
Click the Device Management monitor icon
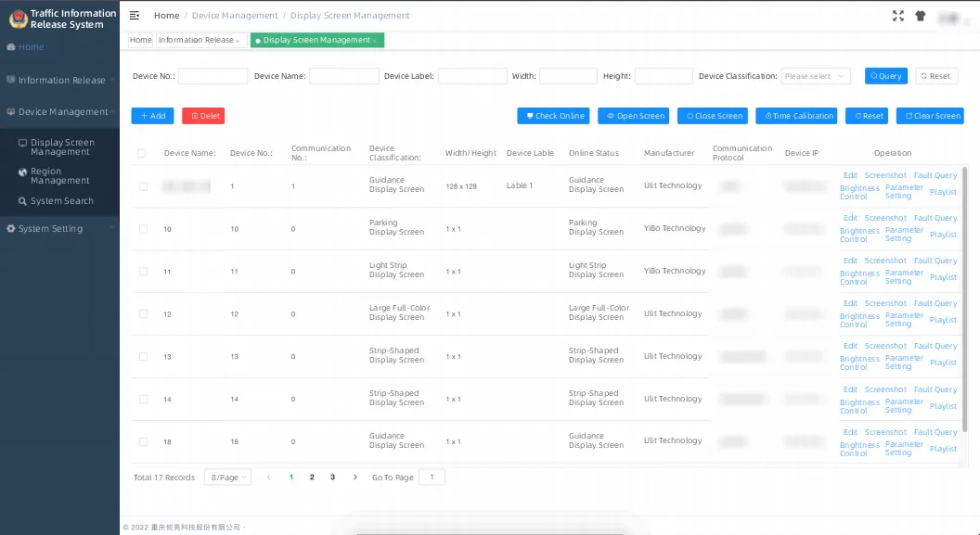pyautogui.click(x=10, y=112)
